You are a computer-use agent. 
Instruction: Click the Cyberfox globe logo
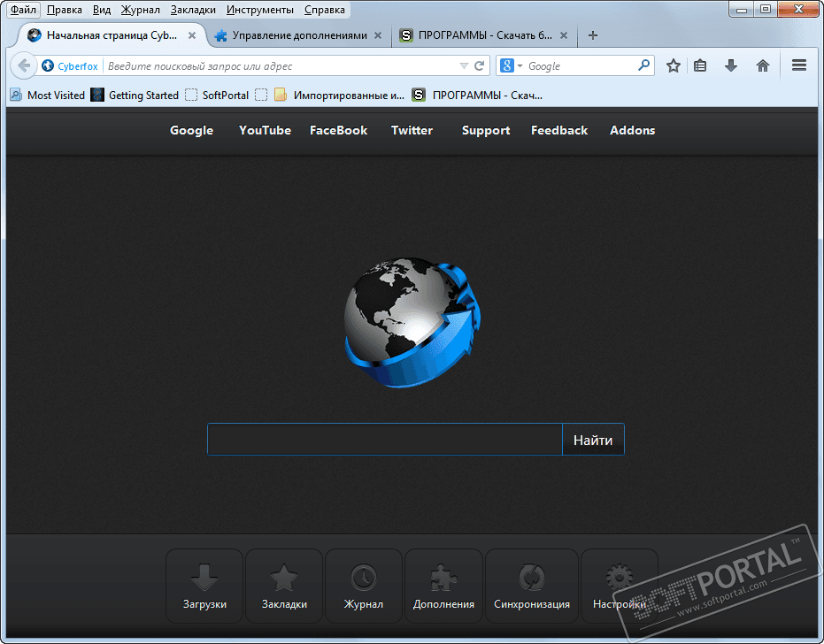click(412, 322)
